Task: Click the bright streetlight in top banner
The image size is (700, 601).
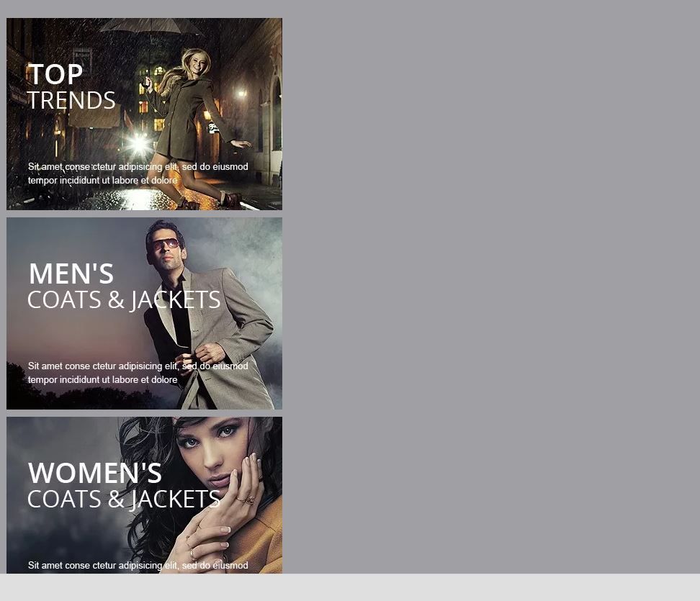Action: click(x=140, y=145)
